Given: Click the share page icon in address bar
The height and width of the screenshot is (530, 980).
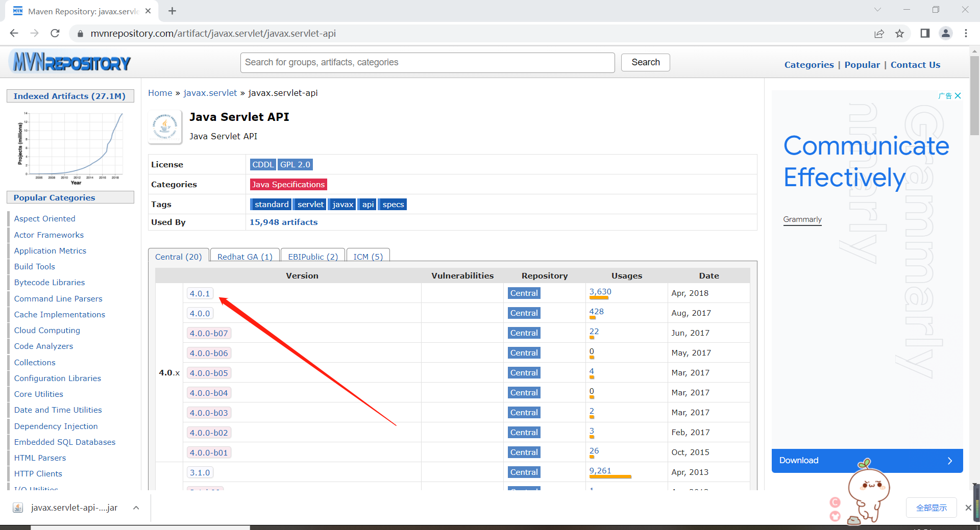Looking at the screenshot, I should [x=879, y=33].
